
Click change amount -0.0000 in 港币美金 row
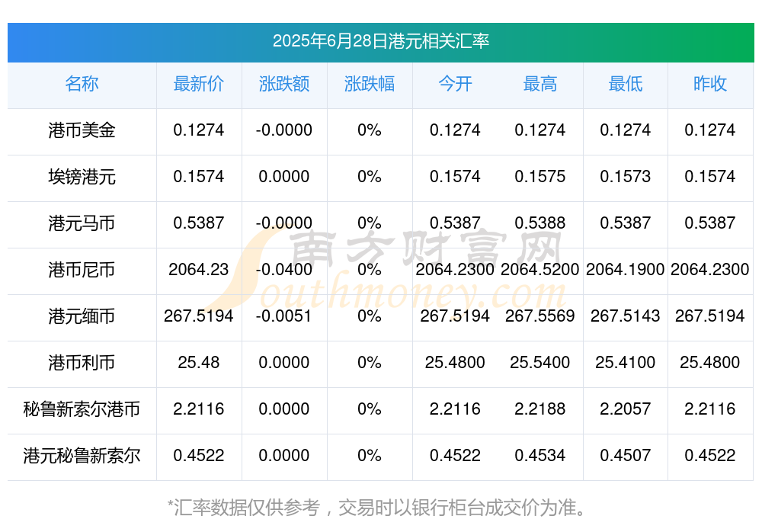click(283, 130)
